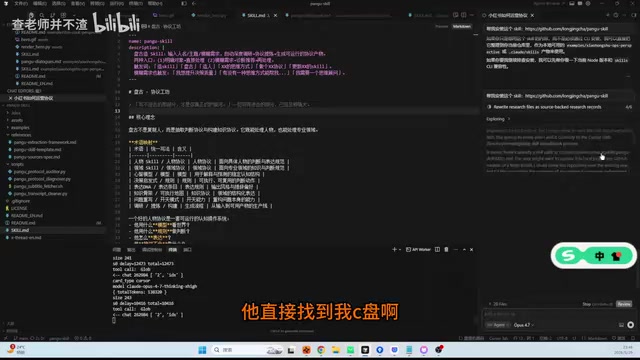This screenshot has height=360, width=640.
Task: Click the go-back arrow in title bar
Action: (194, 3)
